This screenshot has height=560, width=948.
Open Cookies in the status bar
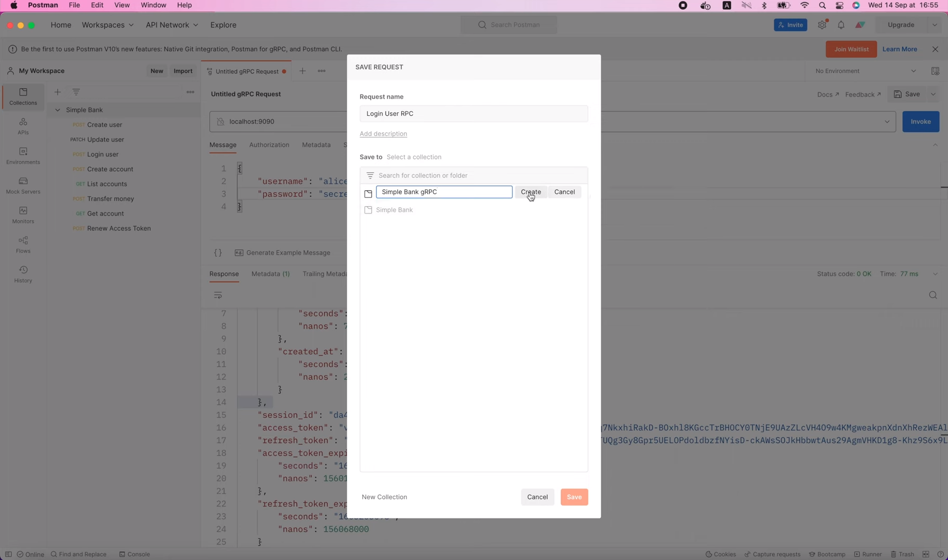pyautogui.click(x=720, y=554)
